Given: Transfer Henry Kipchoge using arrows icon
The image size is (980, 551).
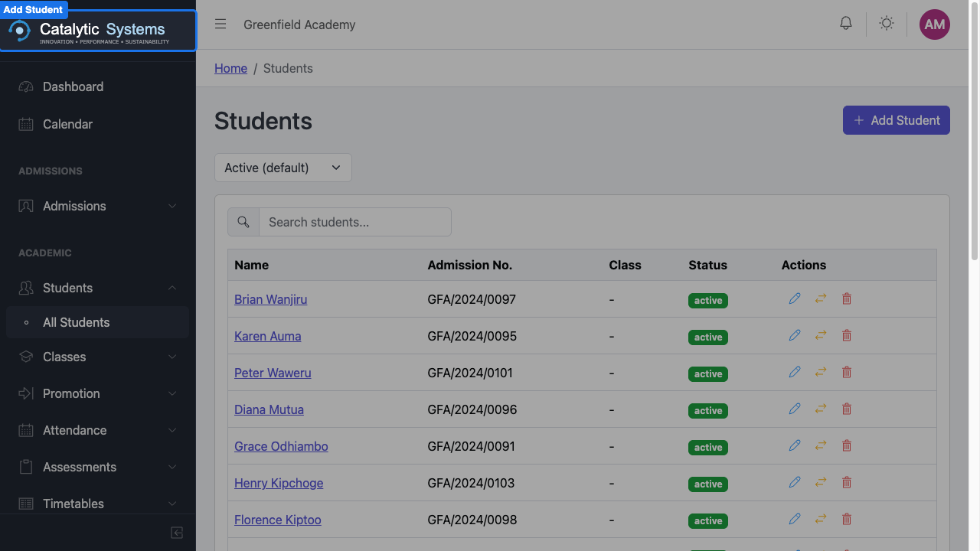Looking at the screenshot, I should (821, 482).
